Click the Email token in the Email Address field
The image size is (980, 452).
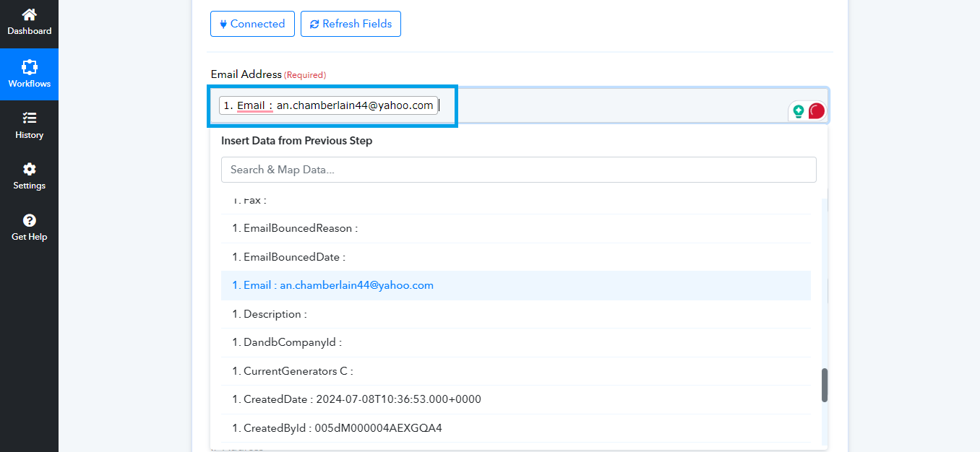tap(329, 105)
